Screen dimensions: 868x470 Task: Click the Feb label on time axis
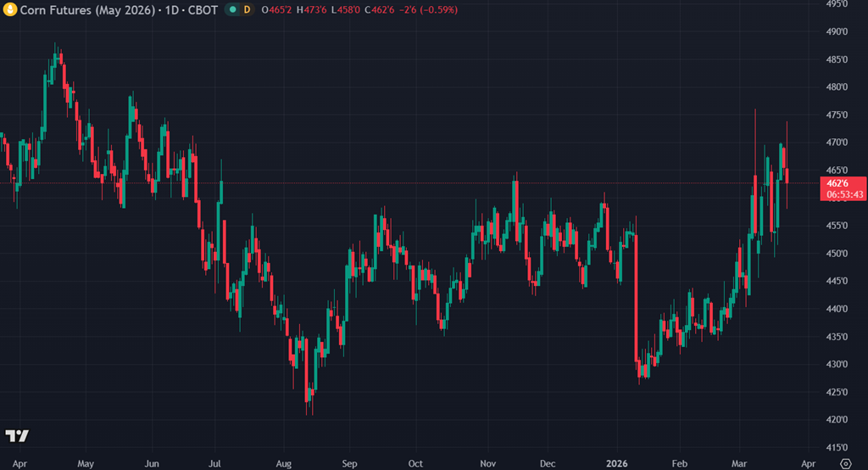[680, 463]
